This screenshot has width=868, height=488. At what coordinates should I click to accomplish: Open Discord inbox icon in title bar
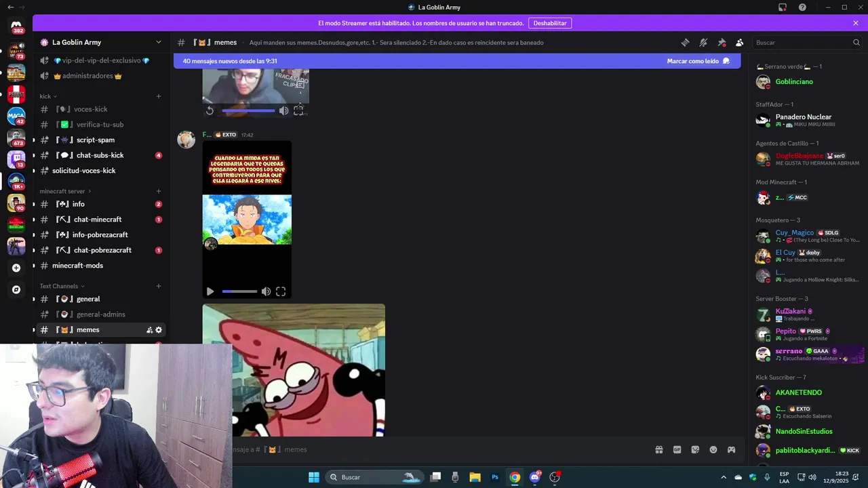click(783, 7)
